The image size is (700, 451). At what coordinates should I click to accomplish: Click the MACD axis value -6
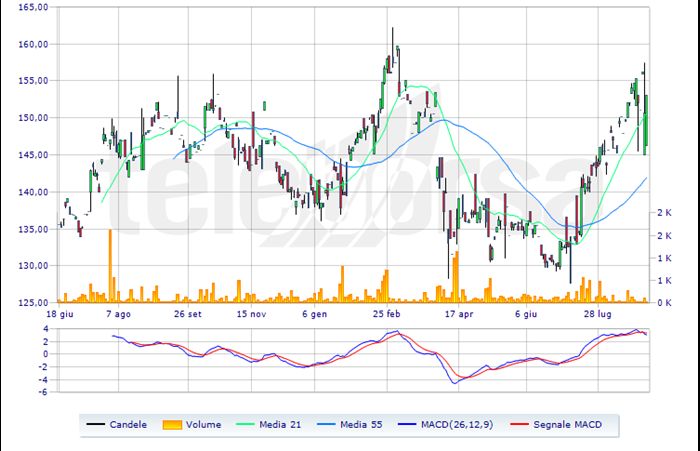coord(44,393)
